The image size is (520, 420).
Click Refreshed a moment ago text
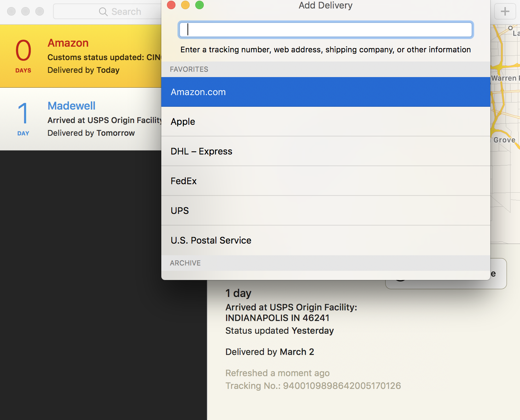pyautogui.click(x=277, y=373)
